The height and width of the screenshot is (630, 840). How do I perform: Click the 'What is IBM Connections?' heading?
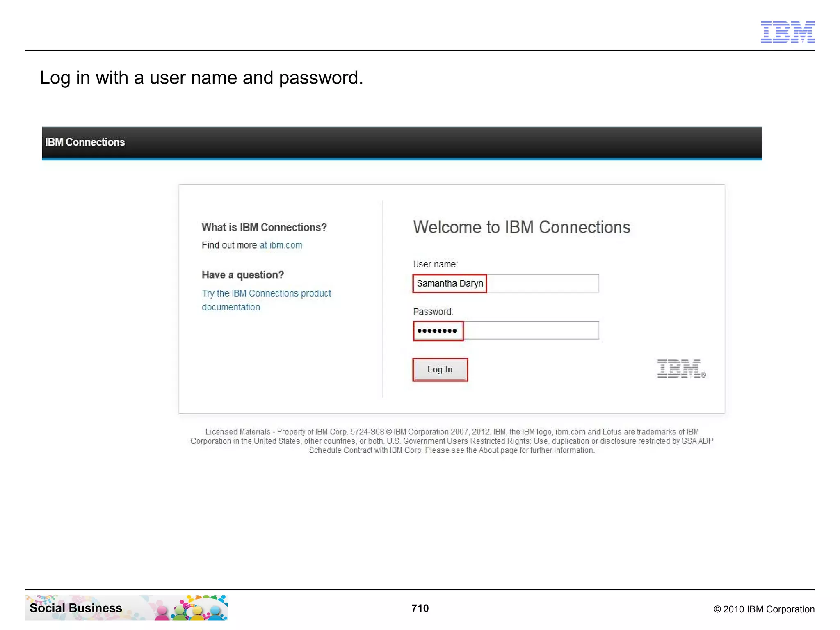[x=264, y=227]
